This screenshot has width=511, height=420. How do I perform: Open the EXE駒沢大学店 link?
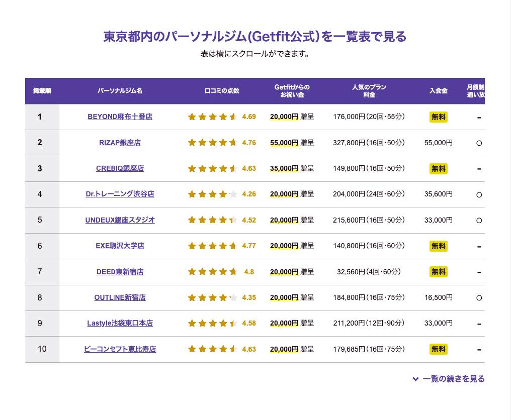tap(120, 246)
